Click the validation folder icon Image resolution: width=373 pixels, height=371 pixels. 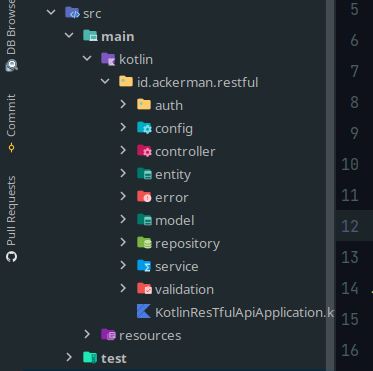pyautogui.click(x=144, y=289)
